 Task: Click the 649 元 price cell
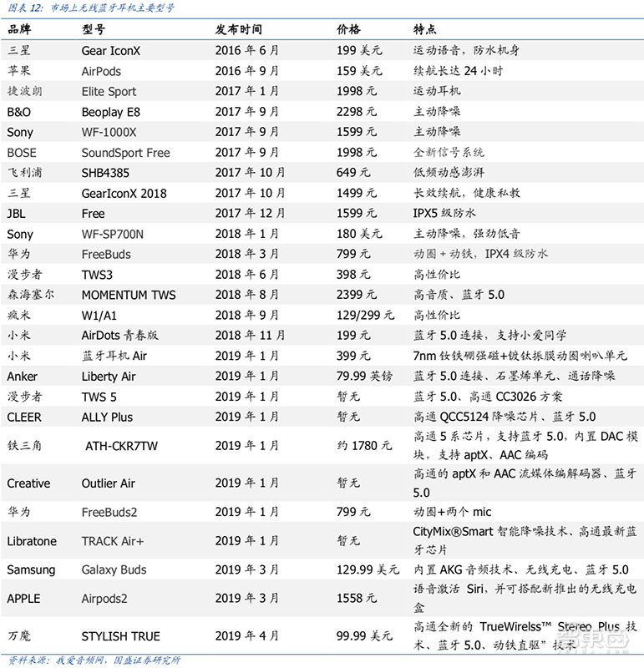click(353, 173)
